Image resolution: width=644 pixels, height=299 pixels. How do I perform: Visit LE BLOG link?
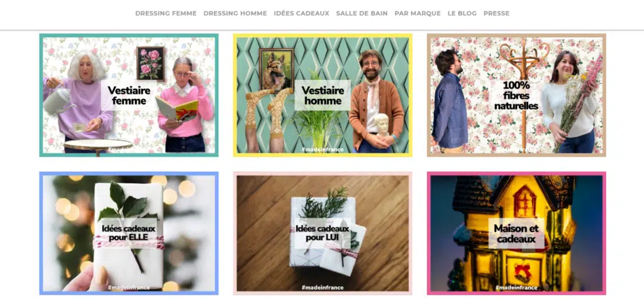click(x=462, y=14)
